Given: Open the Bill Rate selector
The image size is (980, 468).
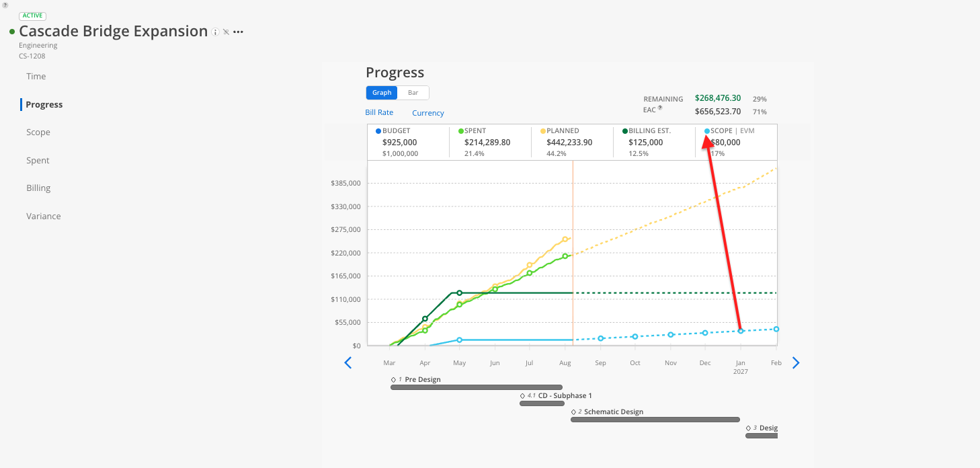Looking at the screenshot, I should pos(379,112).
